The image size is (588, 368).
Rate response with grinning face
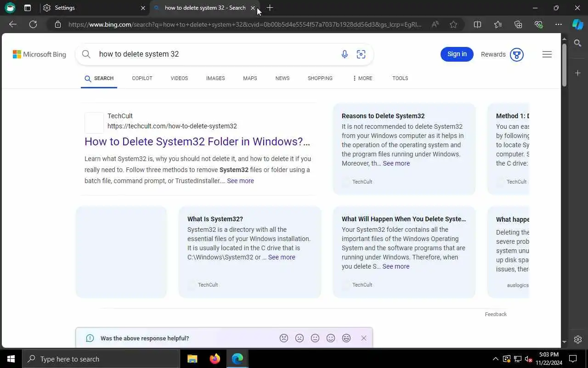[x=346, y=338]
